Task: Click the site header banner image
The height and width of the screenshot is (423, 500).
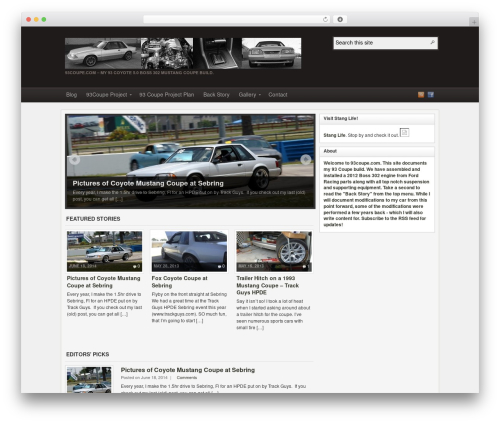Action: (183, 53)
